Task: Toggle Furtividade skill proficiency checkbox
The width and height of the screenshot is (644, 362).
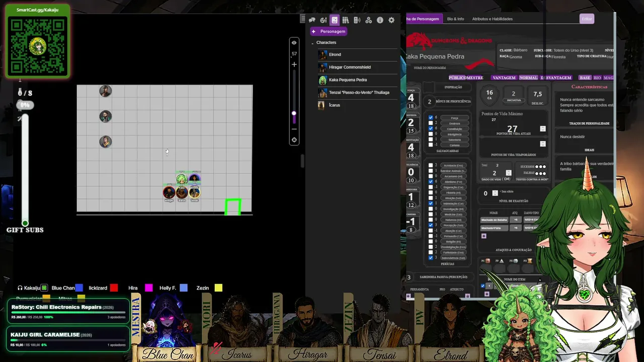Action: point(431,252)
